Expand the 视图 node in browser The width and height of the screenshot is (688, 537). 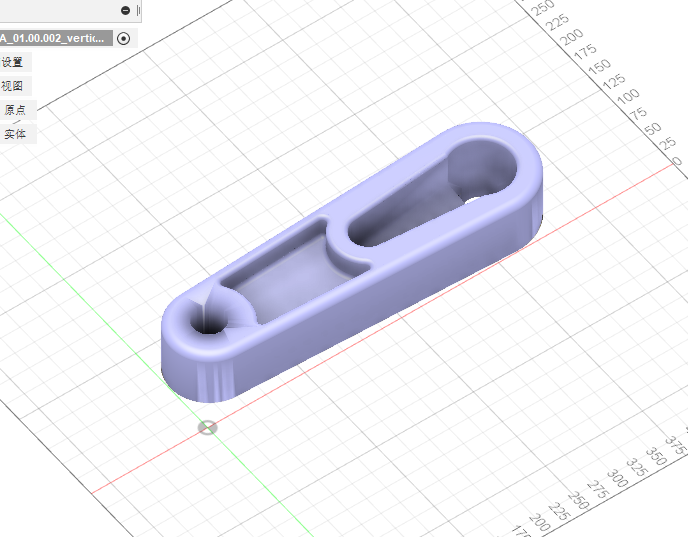[x=13, y=86]
